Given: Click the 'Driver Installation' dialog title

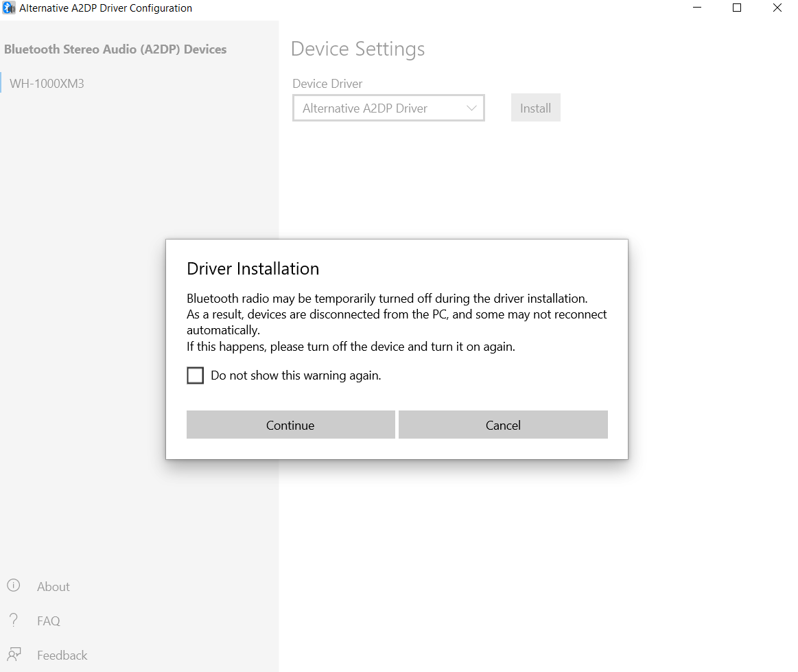Looking at the screenshot, I should click(253, 268).
